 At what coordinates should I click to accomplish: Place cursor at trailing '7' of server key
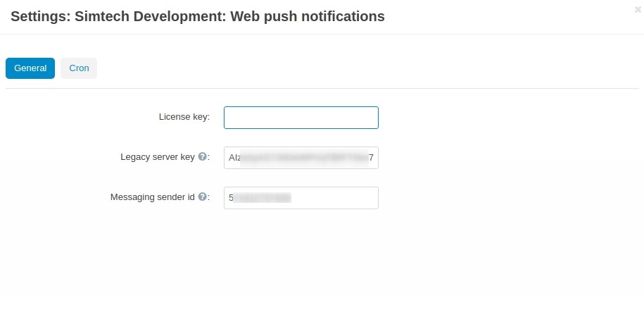click(x=372, y=158)
